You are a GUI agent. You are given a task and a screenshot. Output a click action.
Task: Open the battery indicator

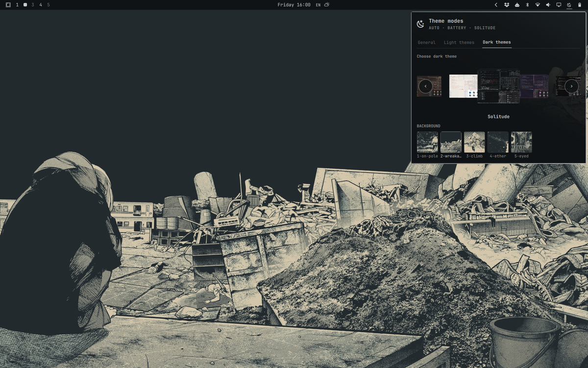click(x=579, y=5)
